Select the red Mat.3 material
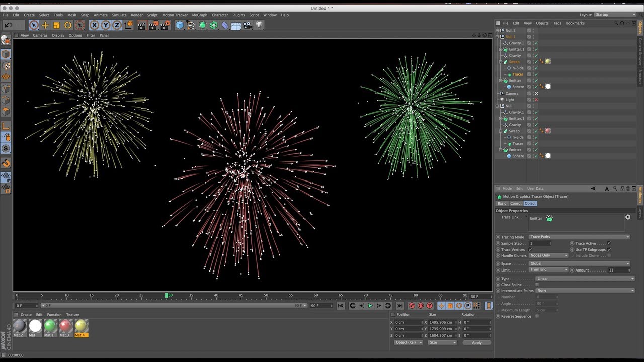 [65, 328]
